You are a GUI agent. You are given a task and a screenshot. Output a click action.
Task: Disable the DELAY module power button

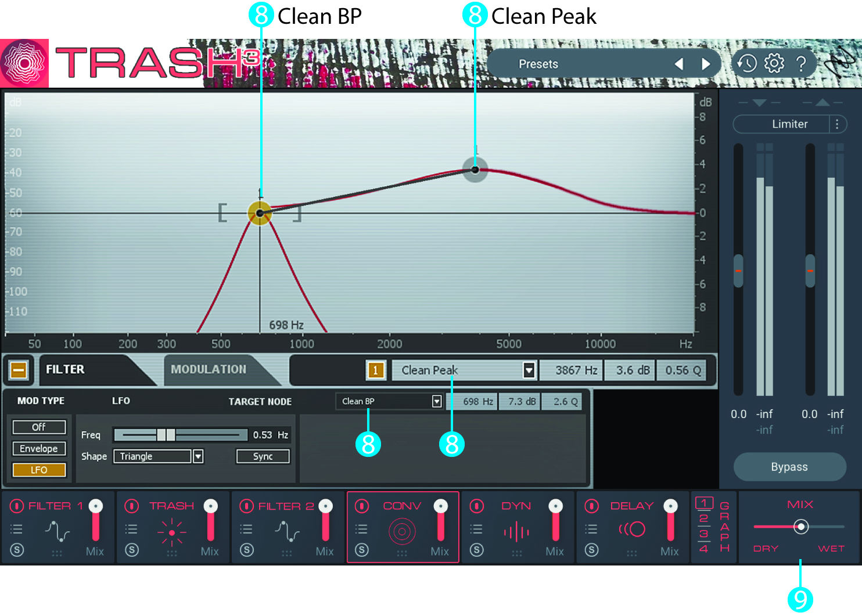tap(591, 506)
